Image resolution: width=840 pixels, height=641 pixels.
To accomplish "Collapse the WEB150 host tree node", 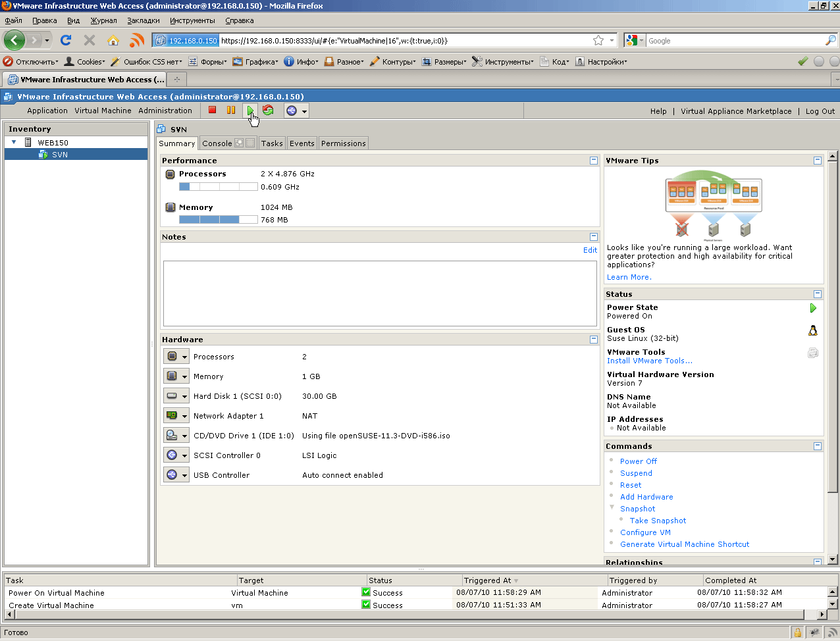I will pyautogui.click(x=14, y=142).
